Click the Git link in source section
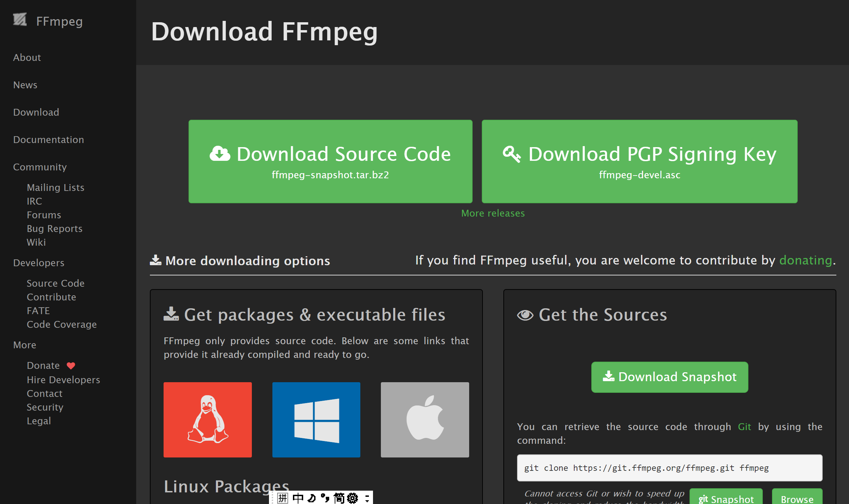849x504 pixels. click(745, 427)
